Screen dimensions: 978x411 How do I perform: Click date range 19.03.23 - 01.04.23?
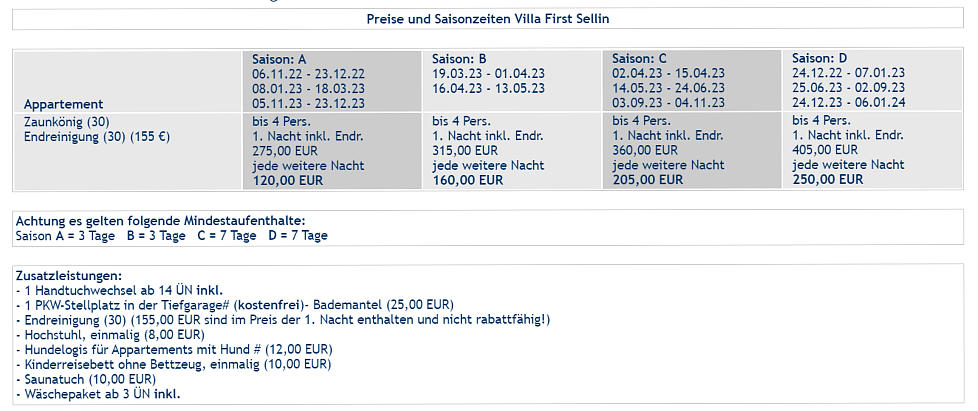coord(488,74)
